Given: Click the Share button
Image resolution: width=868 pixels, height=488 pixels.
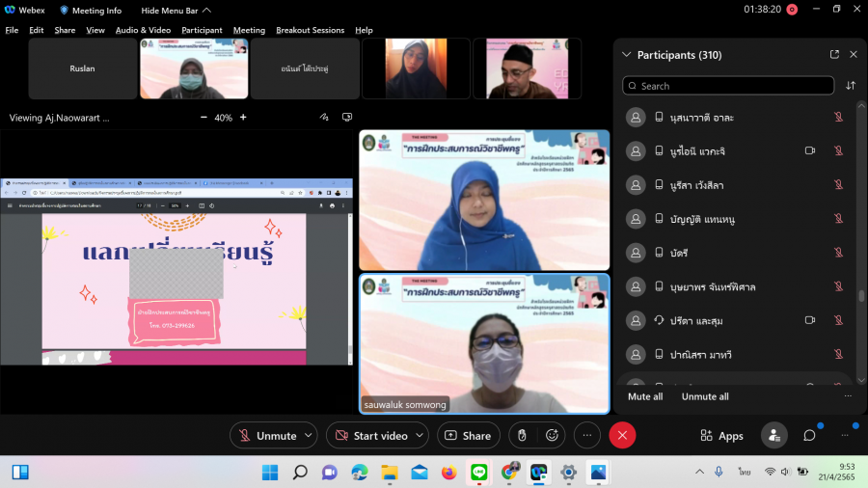Looking at the screenshot, I should [468, 436].
